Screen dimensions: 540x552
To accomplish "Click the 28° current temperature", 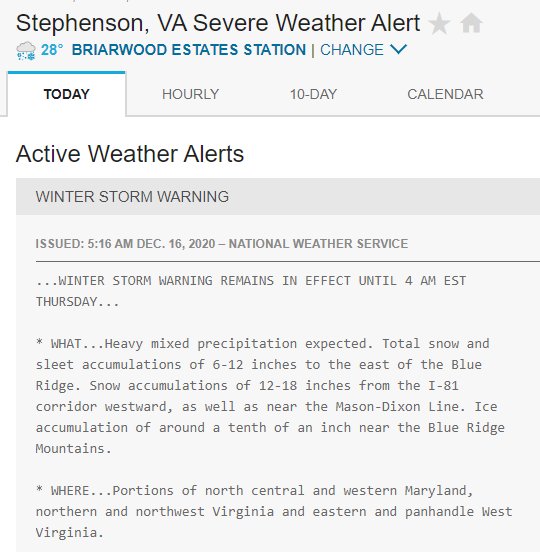I will tap(52, 50).
